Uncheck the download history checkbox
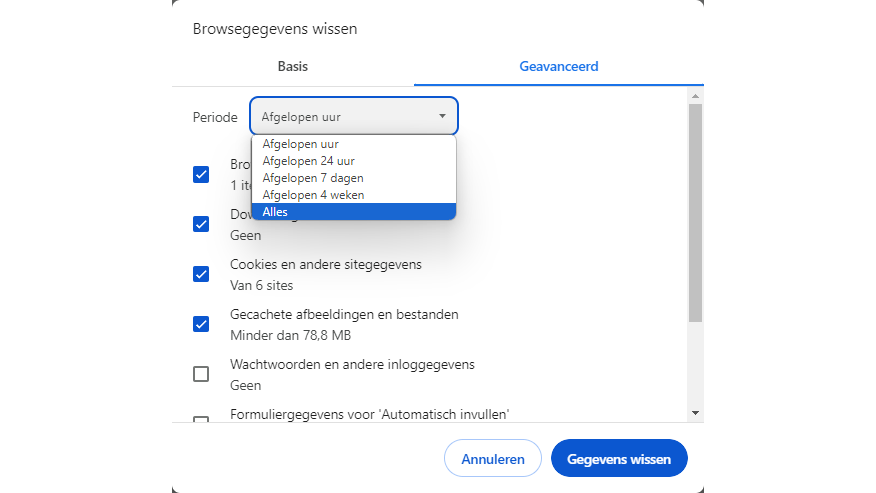 click(201, 224)
